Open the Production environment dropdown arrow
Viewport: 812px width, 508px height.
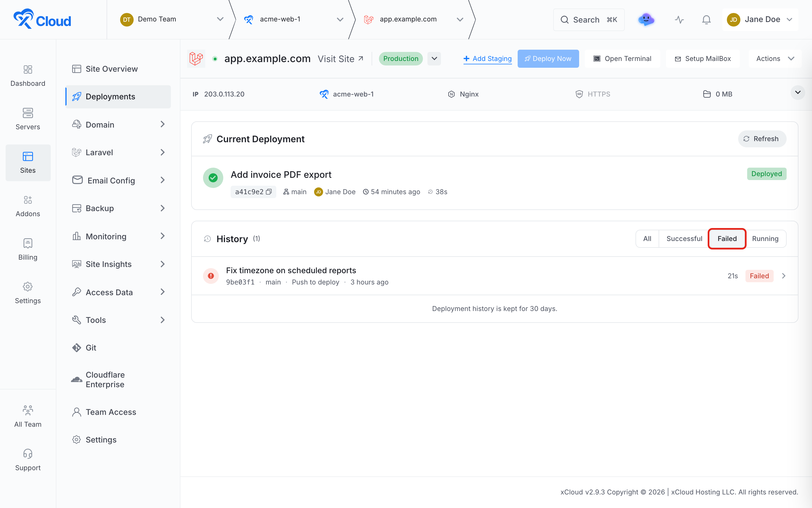(434, 58)
